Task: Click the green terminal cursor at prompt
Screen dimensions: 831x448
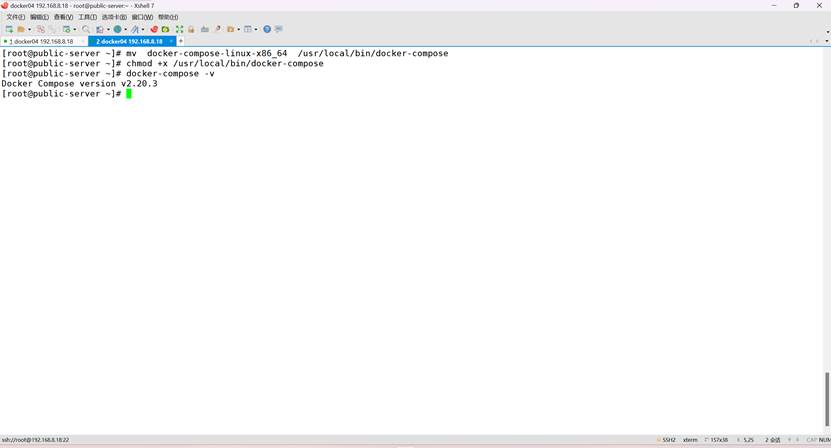Action: tap(129, 94)
